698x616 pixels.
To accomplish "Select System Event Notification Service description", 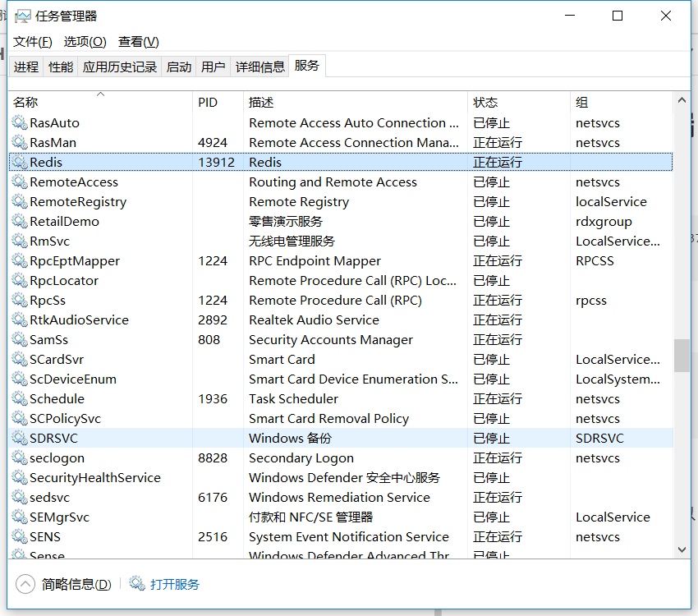I will [348, 537].
